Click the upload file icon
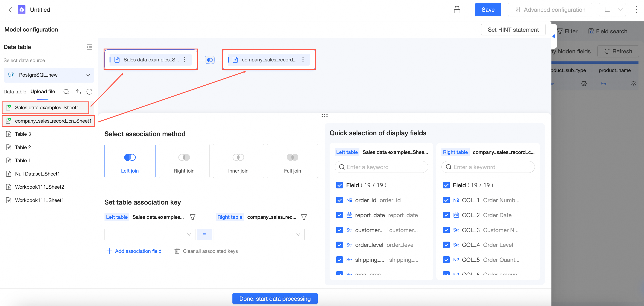 coord(78,92)
